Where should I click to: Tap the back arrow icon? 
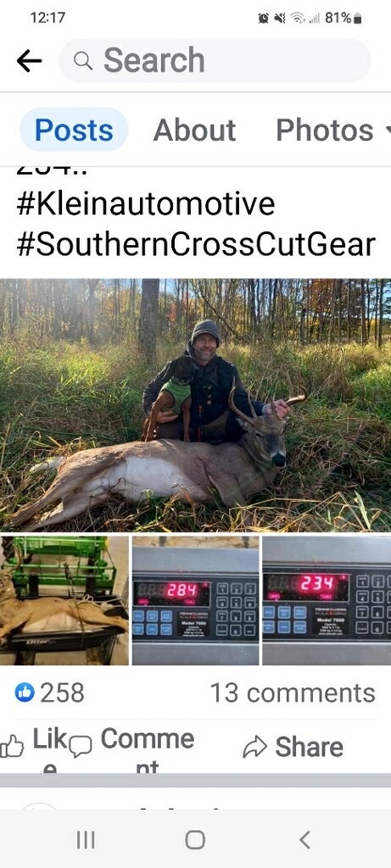coord(30,61)
